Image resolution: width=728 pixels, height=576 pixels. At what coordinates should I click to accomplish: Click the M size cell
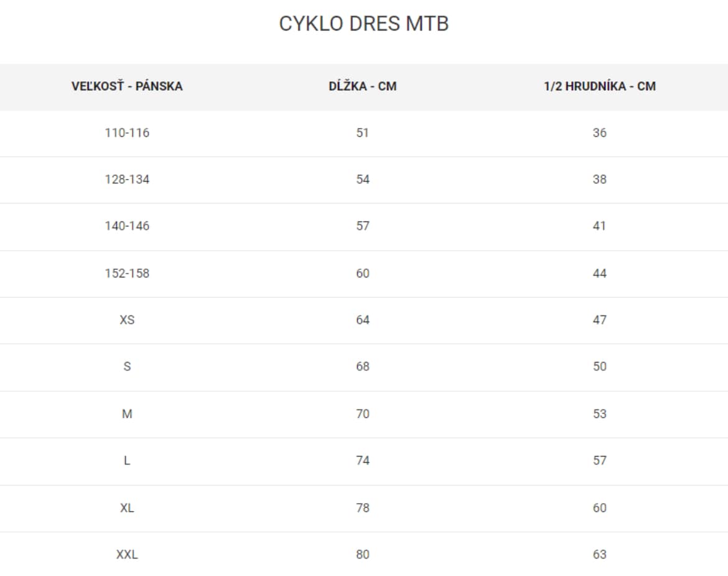pos(127,414)
